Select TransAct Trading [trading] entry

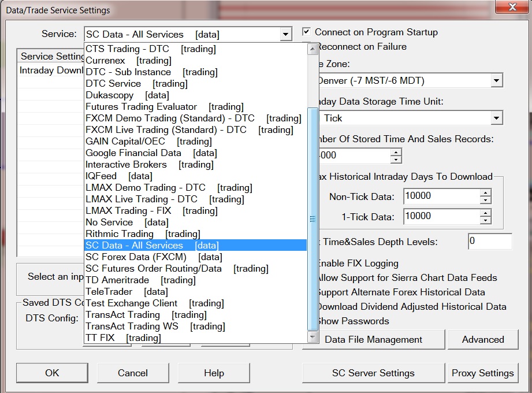(195, 314)
